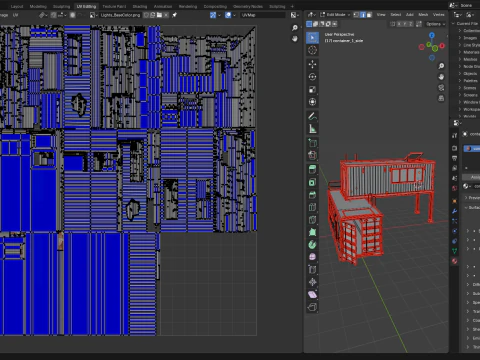This screenshot has width=480, height=360.
Task: Click the Lights_BaseColor.png image name field
Action: tap(120, 15)
